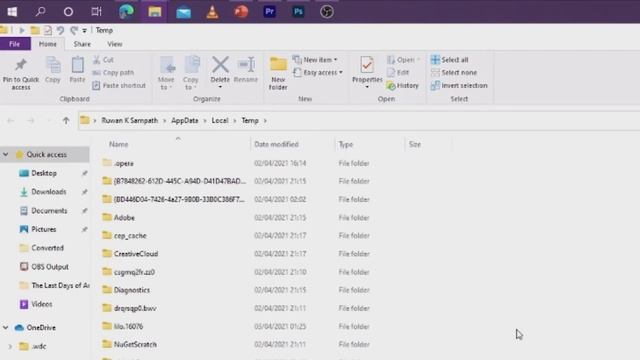Open the New item dropdown
This screenshot has width=640, height=360.
(x=315, y=60)
